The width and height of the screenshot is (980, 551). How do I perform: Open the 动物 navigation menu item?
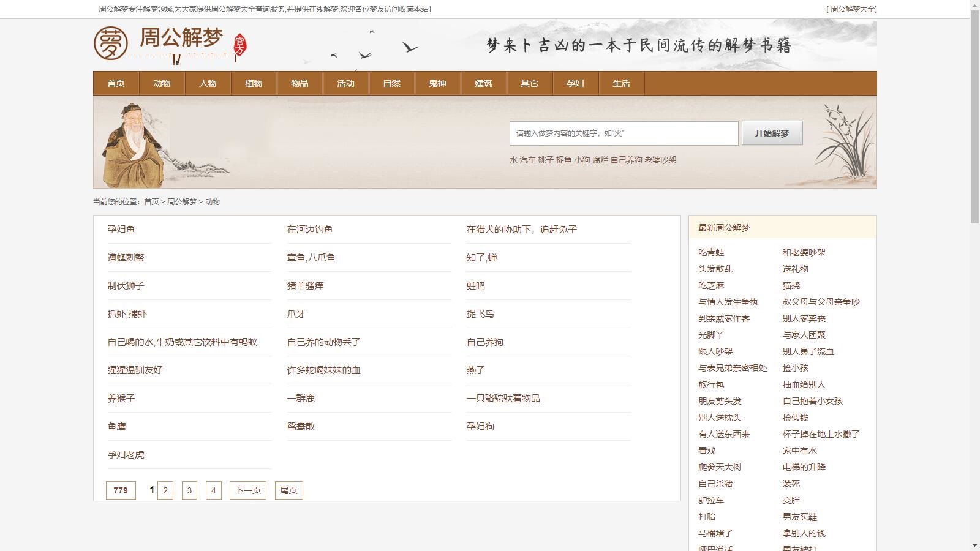[x=161, y=83]
